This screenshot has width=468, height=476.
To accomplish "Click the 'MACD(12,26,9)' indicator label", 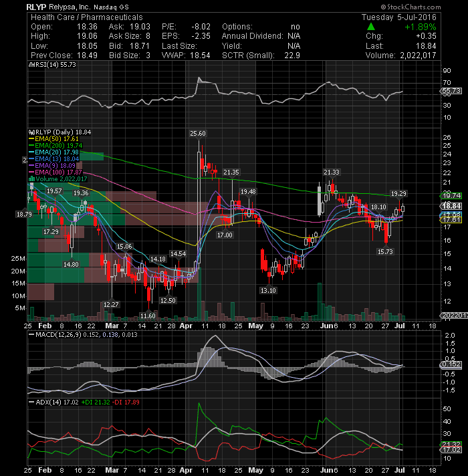I will click(x=57, y=334).
